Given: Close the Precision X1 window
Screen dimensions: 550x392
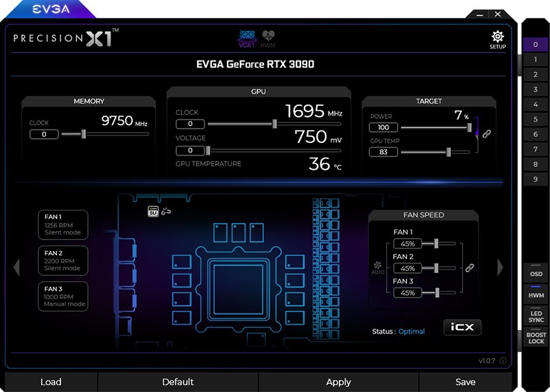Looking at the screenshot, I should 498,14.
